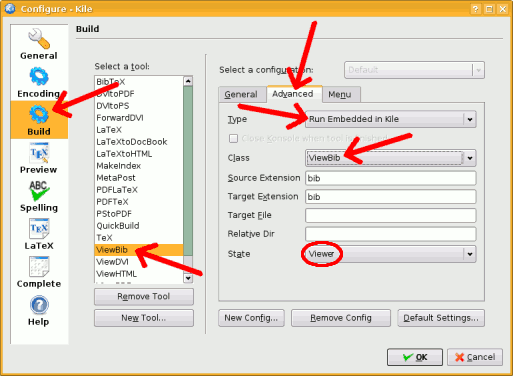513x376 pixels.
Task: Select PDFLaTeX in the tool list
Action: coord(139,190)
